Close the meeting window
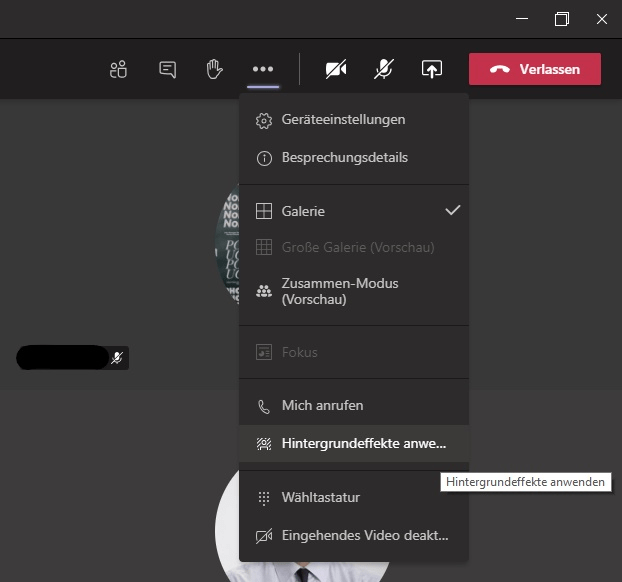 [602, 19]
